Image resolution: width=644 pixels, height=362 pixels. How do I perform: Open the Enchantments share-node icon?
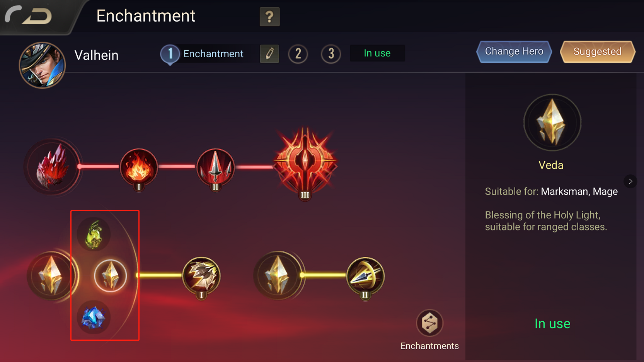click(429, 323)
